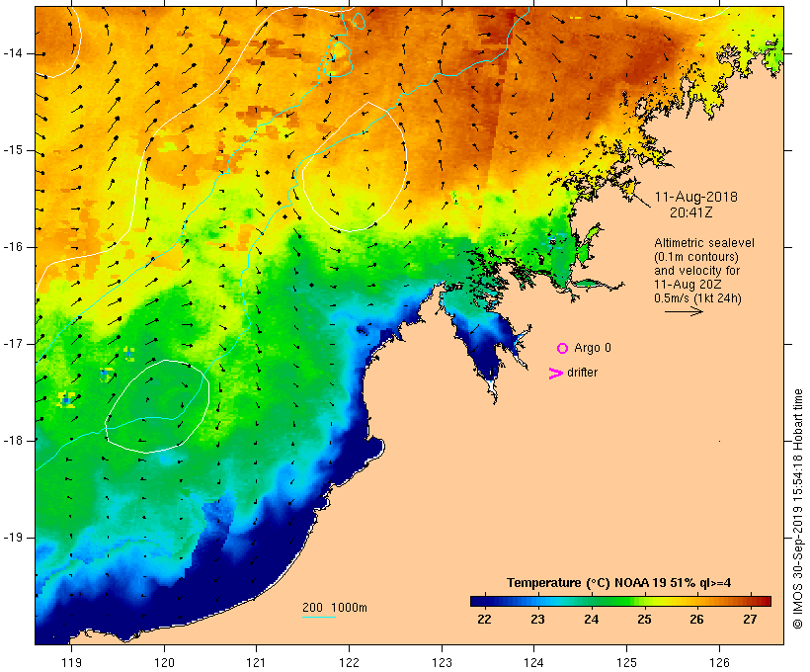Click the temperature color bar legend

(x=620, y=601)
